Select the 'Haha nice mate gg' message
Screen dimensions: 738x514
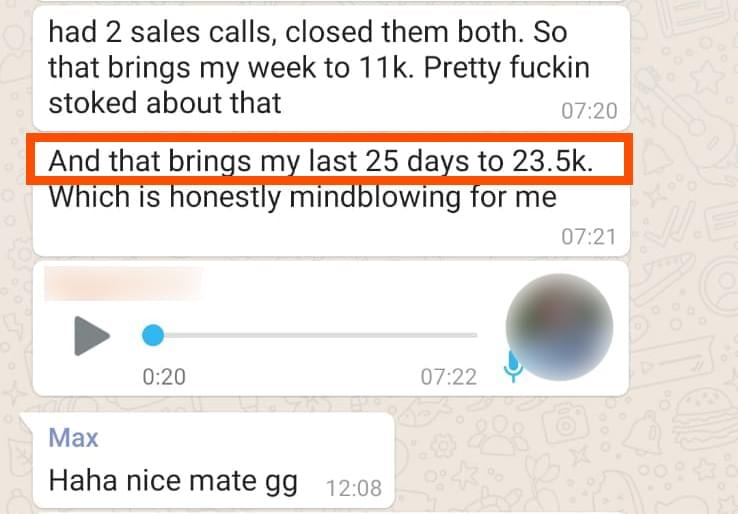(173, 481)
